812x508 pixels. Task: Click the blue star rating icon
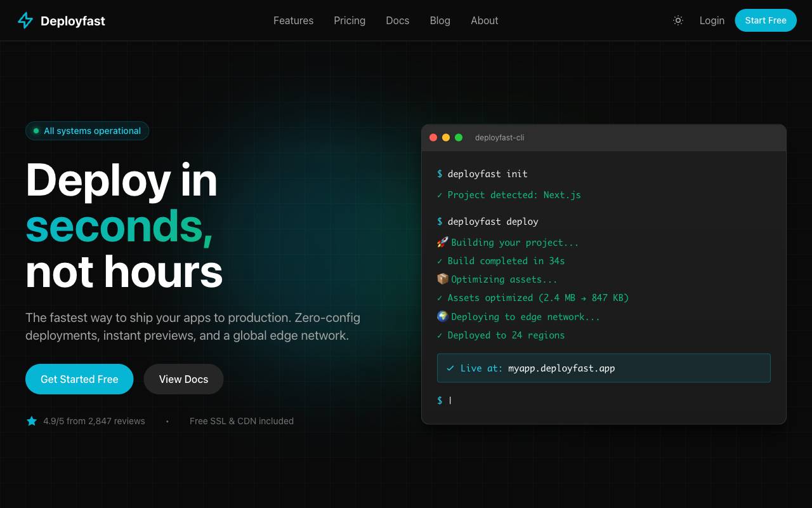(x=32, y=421)
